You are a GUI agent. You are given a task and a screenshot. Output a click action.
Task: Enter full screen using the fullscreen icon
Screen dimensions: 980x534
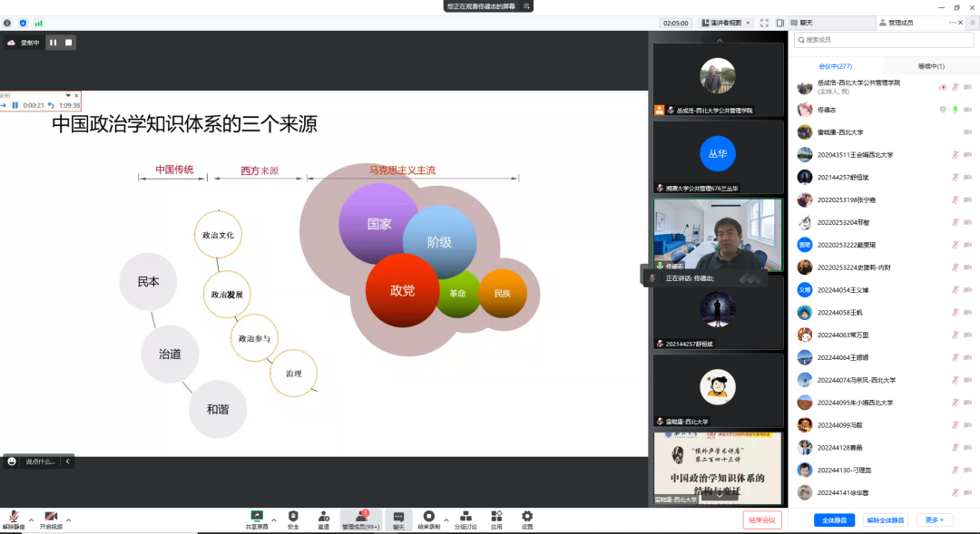tap(764, 23)
